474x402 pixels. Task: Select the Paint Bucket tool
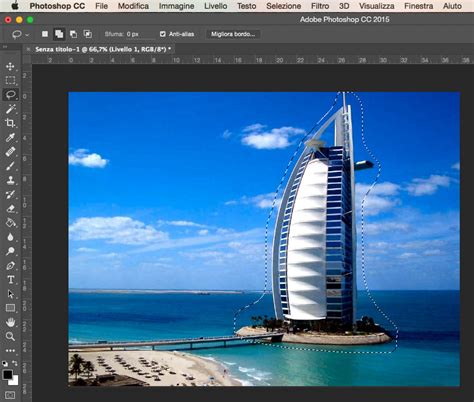point(10,223)
